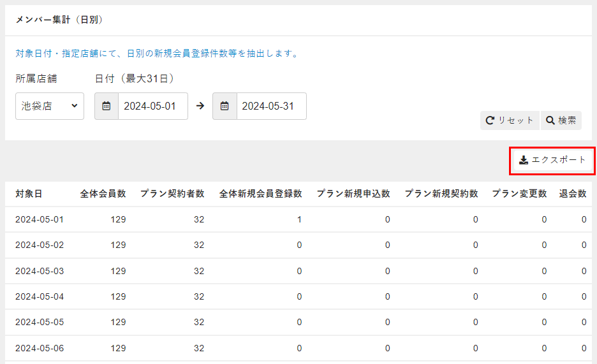Image resolution: width=597 pixels, height=364 pixels.
Task: Open the 所属店舗 store dropdown
Action: 50,106
